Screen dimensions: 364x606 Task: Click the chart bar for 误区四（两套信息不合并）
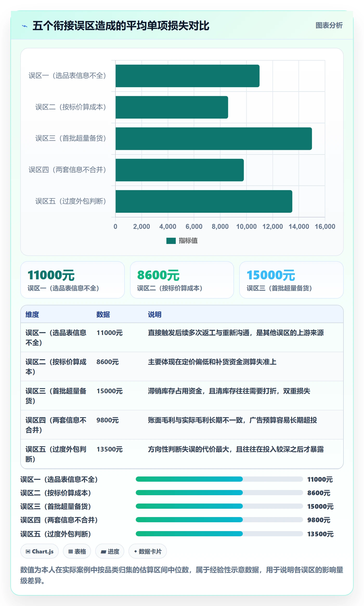(180, 170)
